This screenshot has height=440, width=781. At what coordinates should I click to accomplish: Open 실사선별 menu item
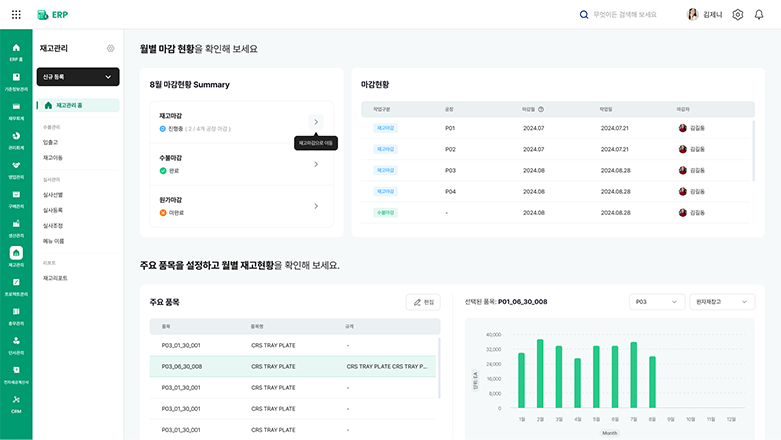pos(53,194)
